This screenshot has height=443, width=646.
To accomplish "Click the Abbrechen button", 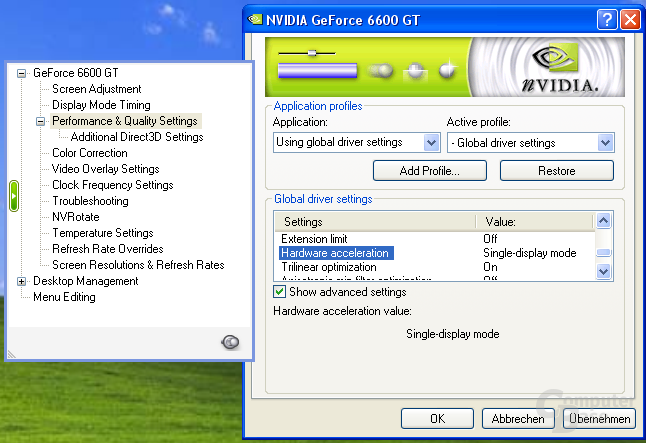I will point(518,419).
